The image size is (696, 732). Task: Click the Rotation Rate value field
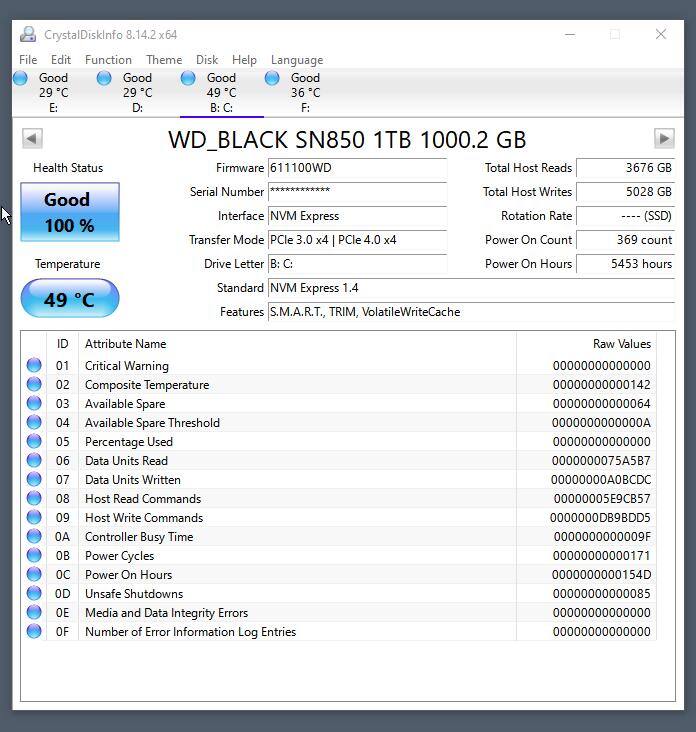click(x=626, y=216)
